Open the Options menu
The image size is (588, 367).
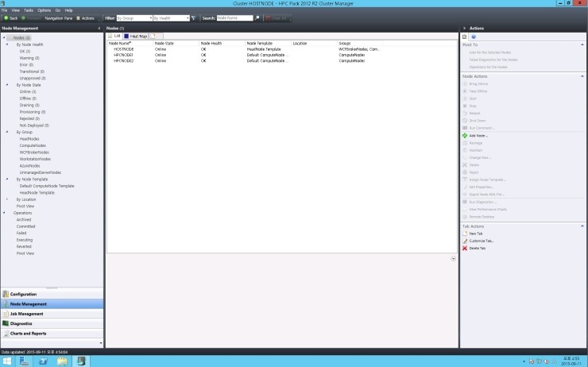pos(44,10)
